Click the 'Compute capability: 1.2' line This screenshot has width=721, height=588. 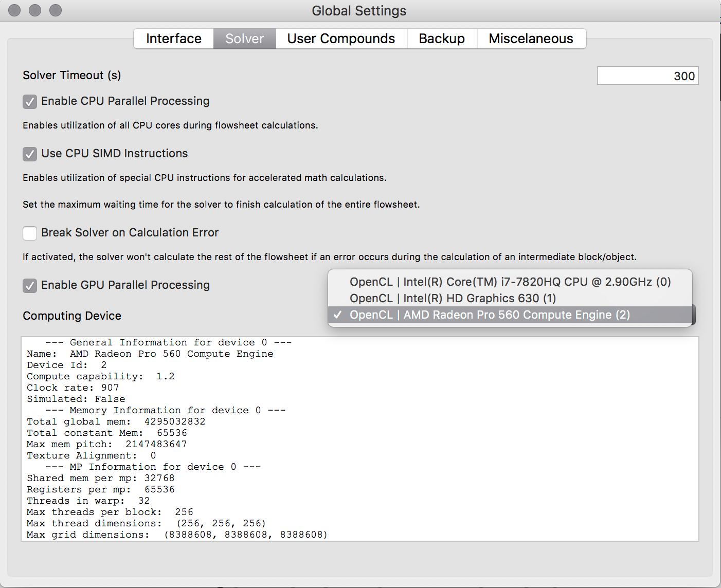(x=101, y=376)
